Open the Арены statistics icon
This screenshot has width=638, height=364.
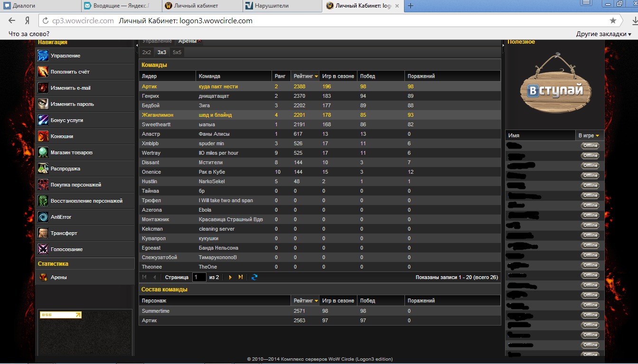coord(43,277)
